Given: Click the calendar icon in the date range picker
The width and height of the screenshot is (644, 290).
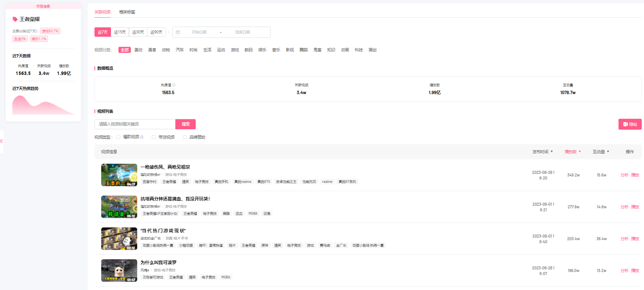Looking at the screenshot, I should point(178,32).
